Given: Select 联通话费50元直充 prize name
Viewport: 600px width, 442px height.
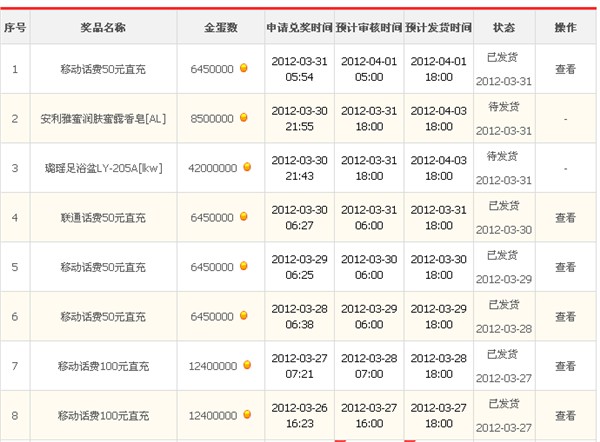Looking at the screenshot, I should (x=103, y=218).
